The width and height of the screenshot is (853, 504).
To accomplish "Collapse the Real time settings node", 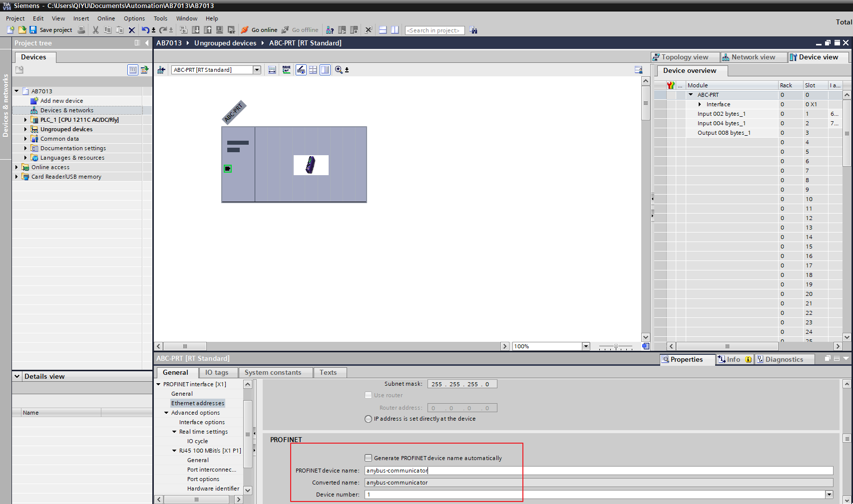I will click(174, 432).
